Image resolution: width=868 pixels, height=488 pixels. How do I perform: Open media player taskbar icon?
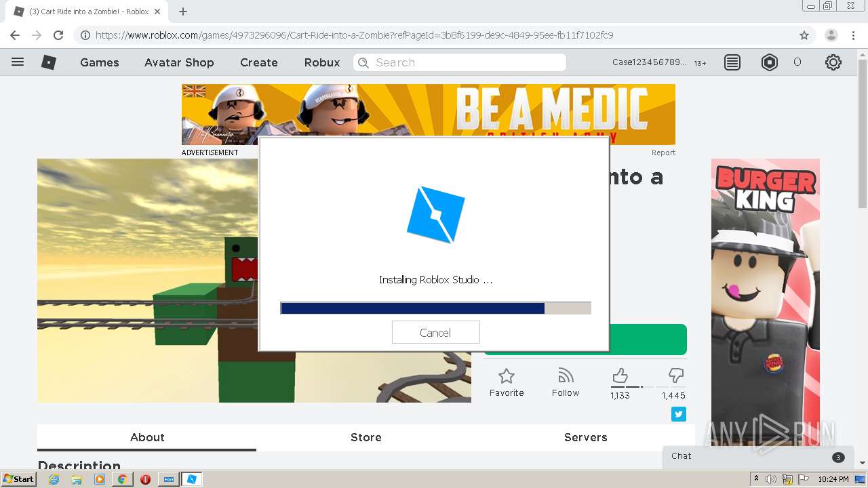[100, 479]
